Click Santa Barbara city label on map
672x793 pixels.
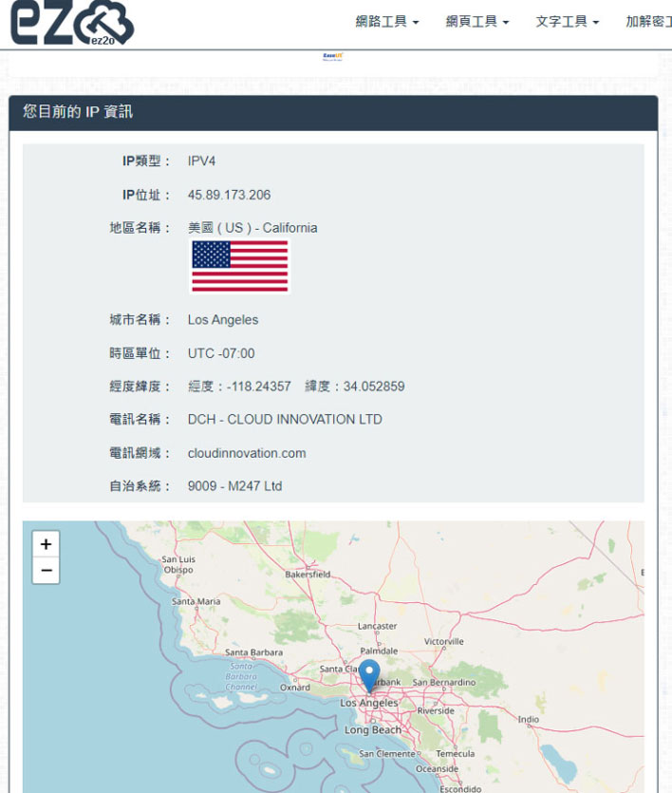pos(253,652)
